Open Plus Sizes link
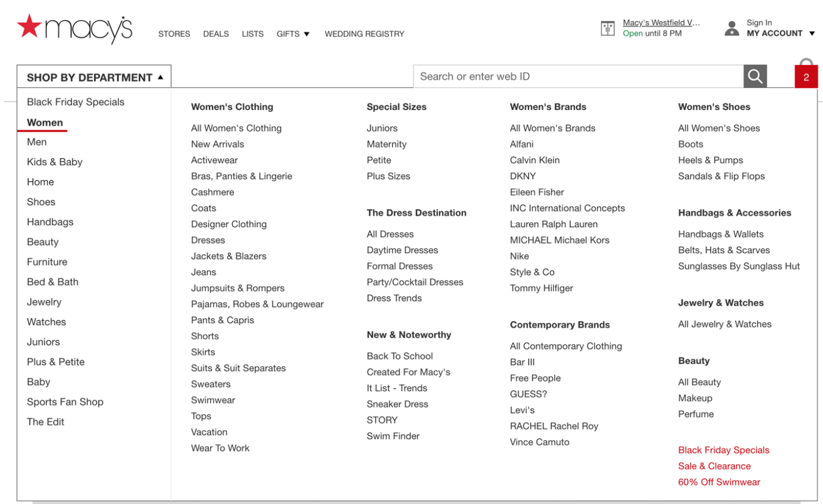 tap(389, 176)
